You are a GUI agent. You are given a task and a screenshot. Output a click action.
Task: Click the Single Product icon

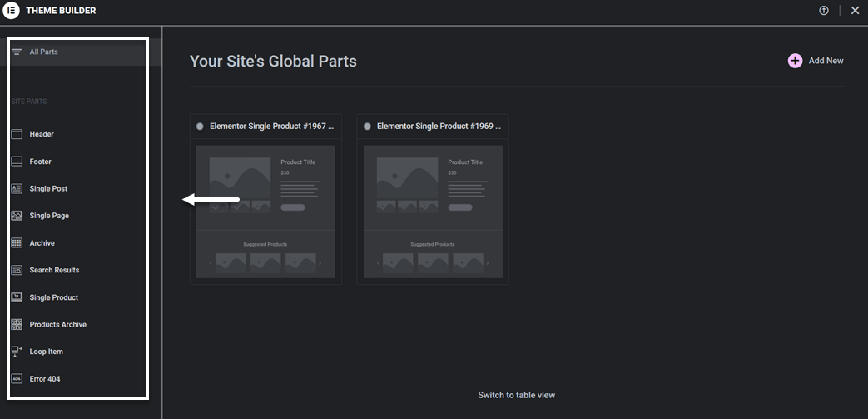(x=17, y=297)
